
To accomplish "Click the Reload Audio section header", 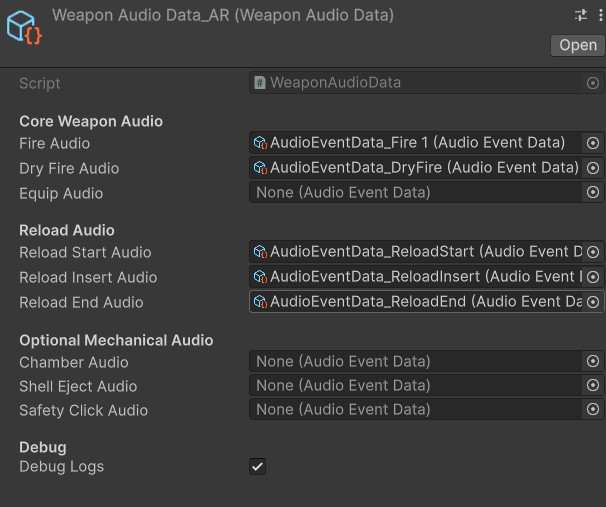I will 67,230.
